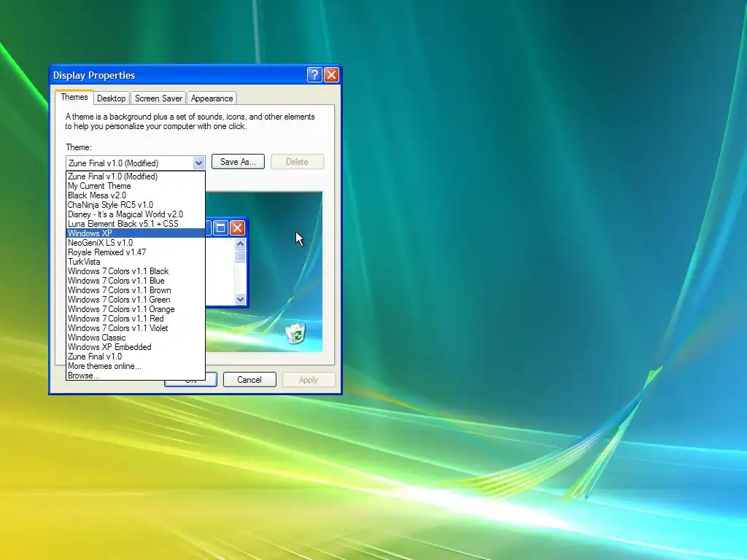Choose Windows 7 Colors v1.1 Green
This screenshot has width=747, height=560.
pos(135,300)
